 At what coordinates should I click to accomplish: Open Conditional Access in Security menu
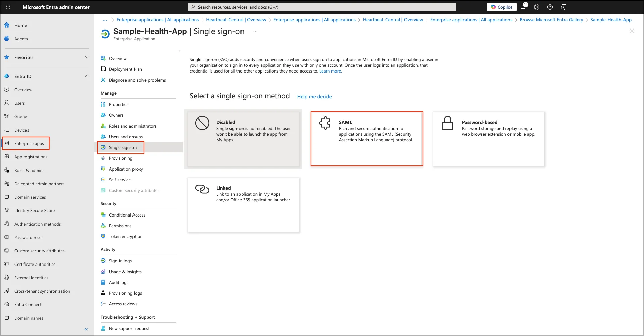tap(127, 215)
